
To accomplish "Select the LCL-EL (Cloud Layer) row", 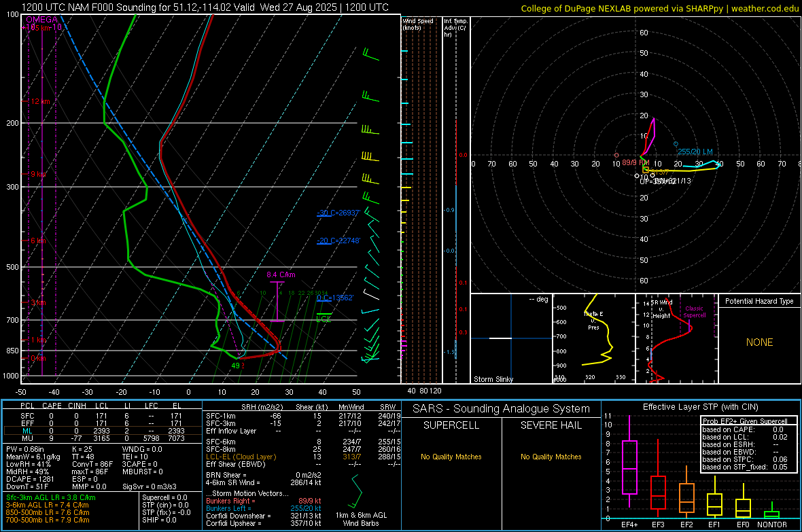I will point(303,457).
